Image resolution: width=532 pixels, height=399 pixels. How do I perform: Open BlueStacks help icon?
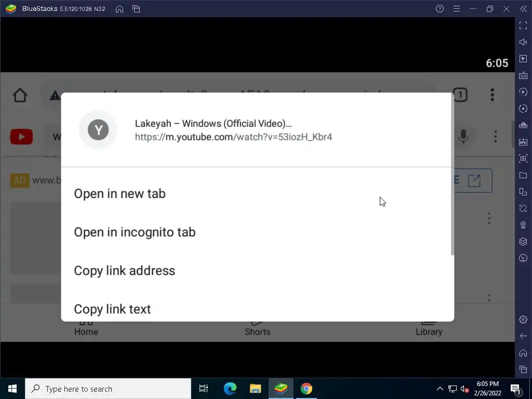point(440,9)
